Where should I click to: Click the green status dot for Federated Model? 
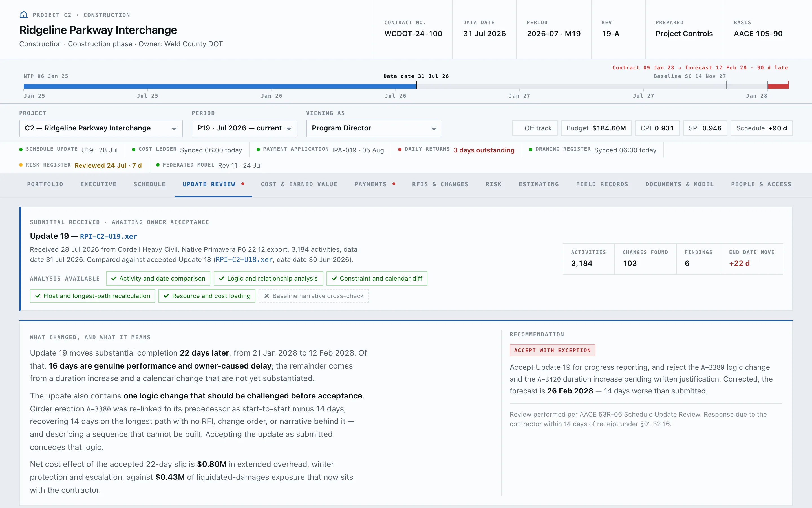click(158, 165)
